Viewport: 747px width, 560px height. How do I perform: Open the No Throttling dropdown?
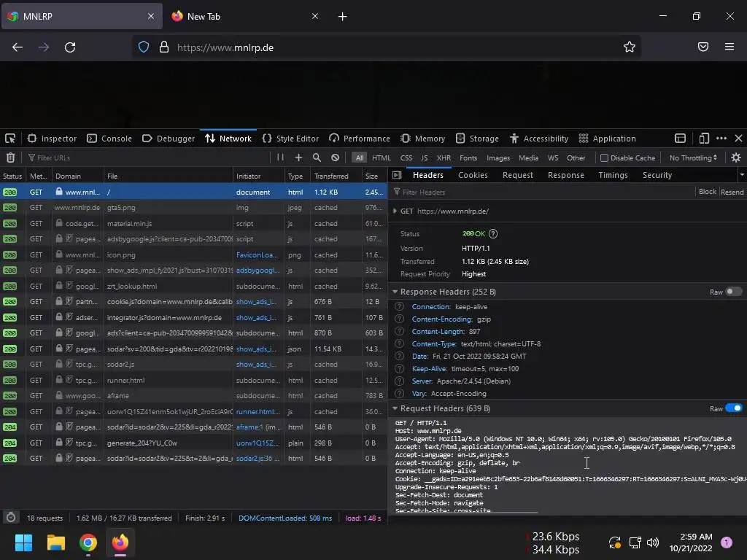[693, 157]
